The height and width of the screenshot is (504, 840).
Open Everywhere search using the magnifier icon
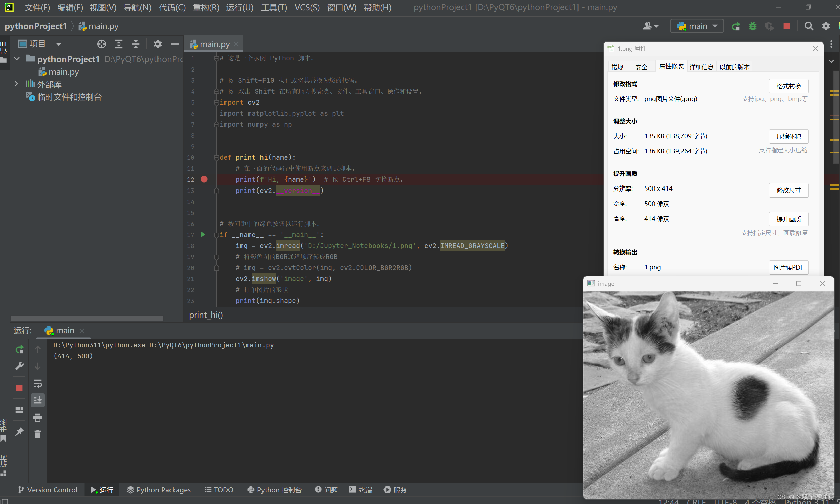coord(809,26)
